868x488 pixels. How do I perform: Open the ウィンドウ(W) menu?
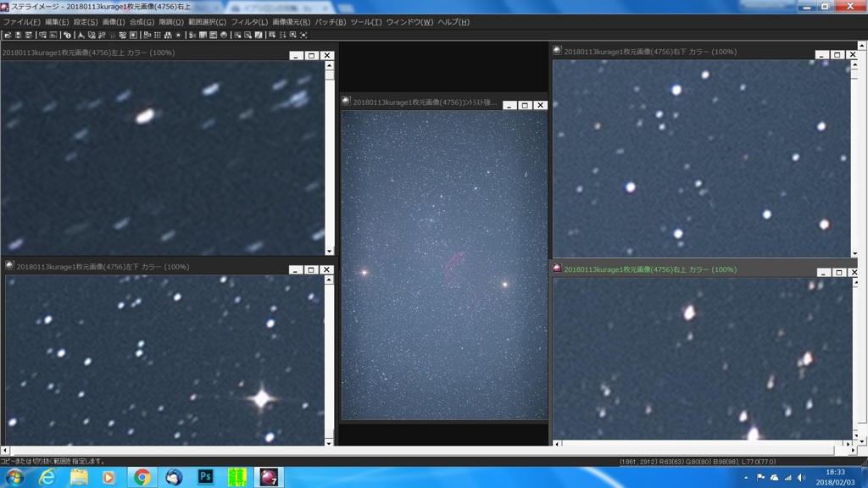[409, 22]
